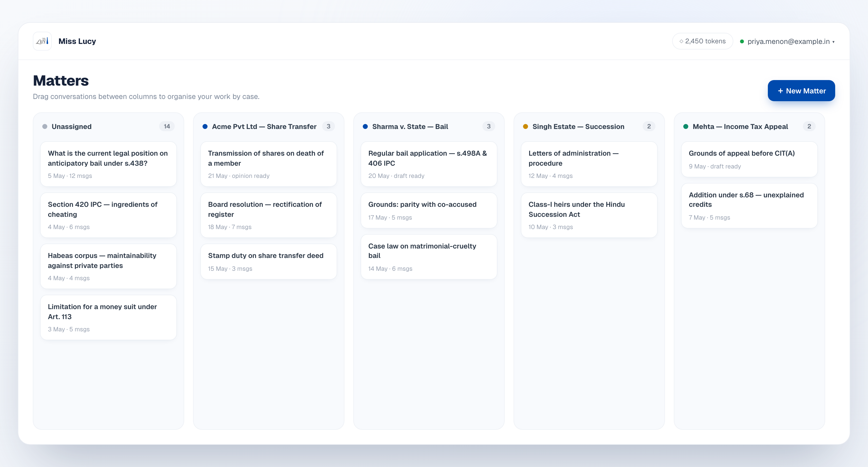Click the green dot beside Mehta

coord(686,126)
